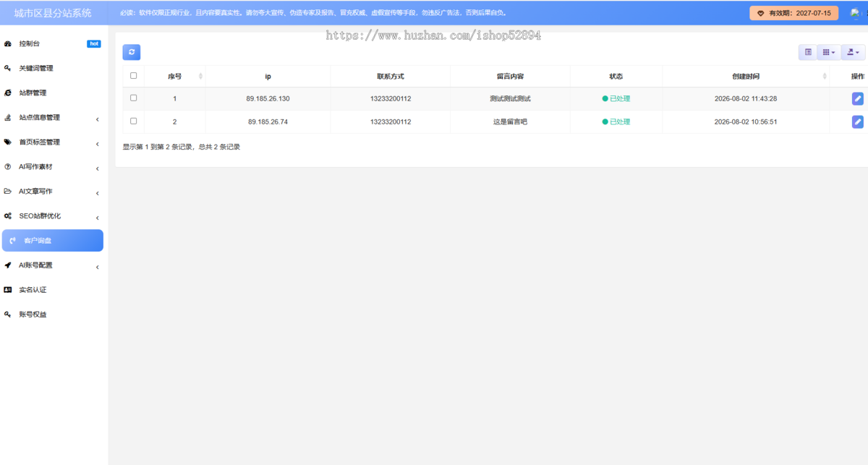Click the edit pencil for row 89.185.26.74
Viewport: 868px width, 465px height.
pyautogui.click(x=857, y=122)
